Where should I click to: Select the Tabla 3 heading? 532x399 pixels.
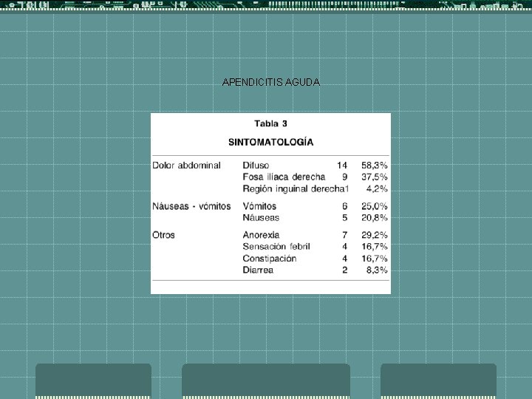[270, 123]
